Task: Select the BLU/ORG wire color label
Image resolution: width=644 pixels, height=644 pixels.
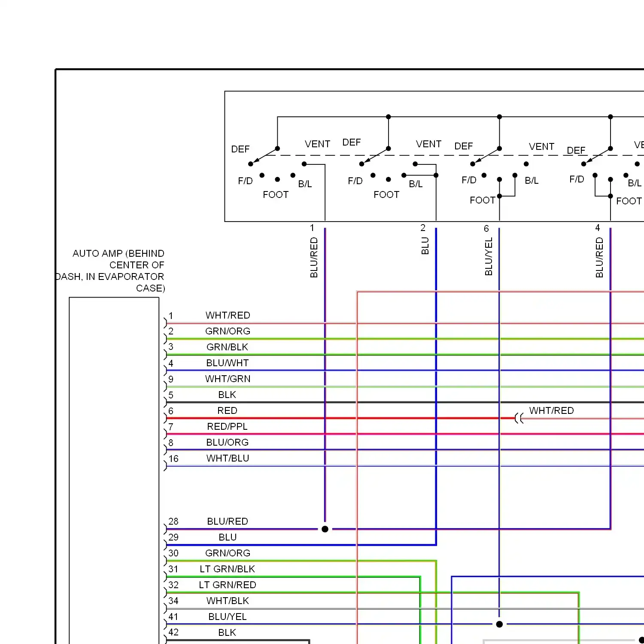Action: click(227, 443)
